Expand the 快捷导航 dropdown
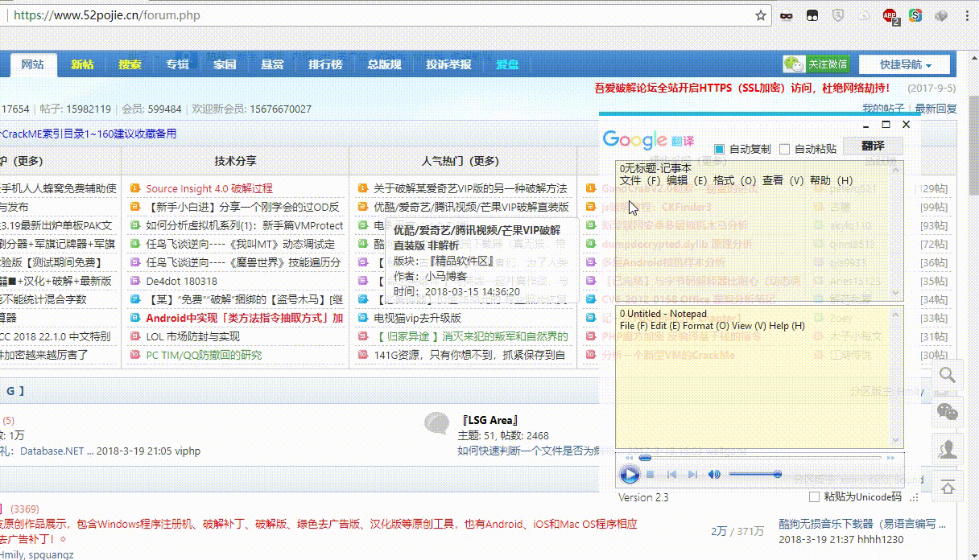 point(904,65)
